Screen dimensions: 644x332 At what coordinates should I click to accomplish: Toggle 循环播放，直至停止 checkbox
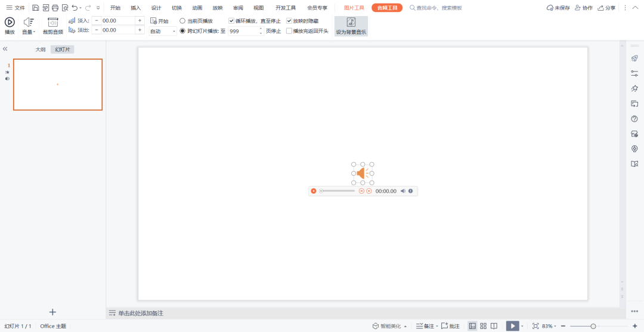pos(231,20)
